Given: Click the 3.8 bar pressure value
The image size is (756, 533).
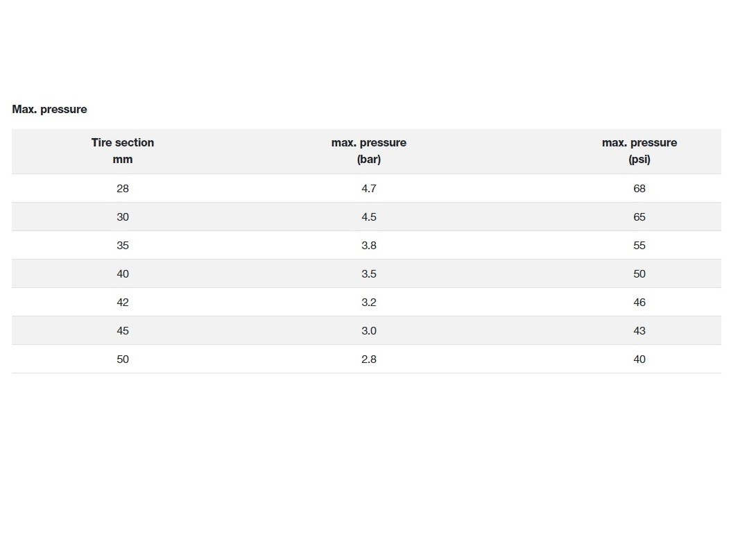Looking at the screenshot, I should click(x=368, y=245).
